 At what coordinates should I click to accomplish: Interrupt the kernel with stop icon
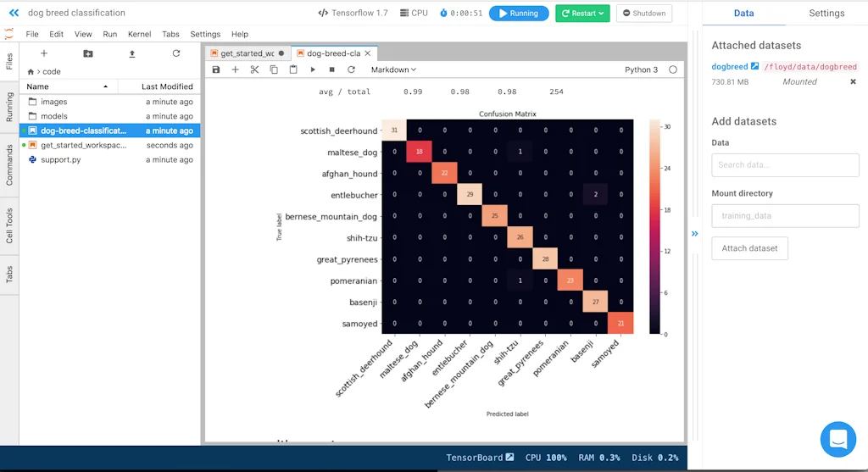click(331, 69)
